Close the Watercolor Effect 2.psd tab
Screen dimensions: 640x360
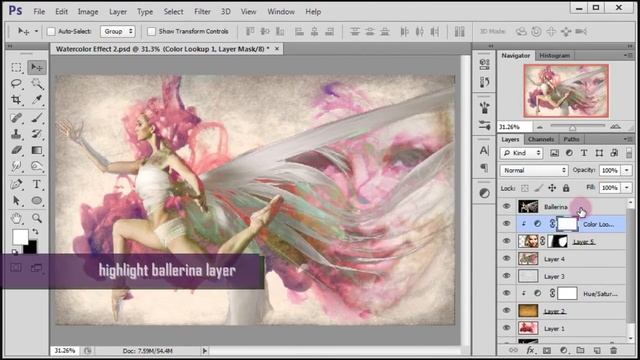(x=277, y=49)
